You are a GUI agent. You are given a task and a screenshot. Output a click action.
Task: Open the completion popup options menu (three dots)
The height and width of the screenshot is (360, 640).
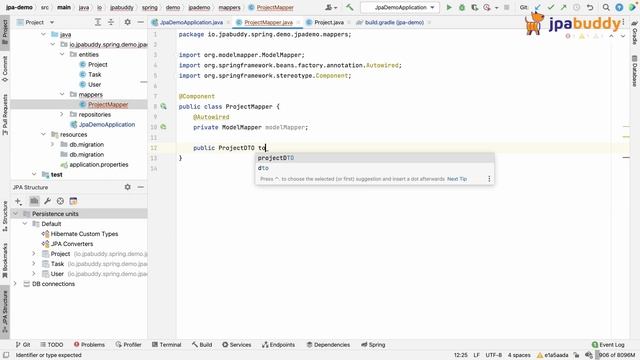coord(489,179)
